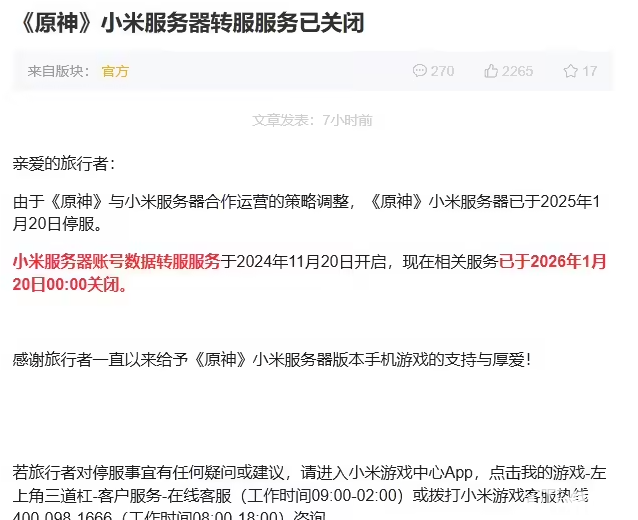Click the like count 2265
This screenshot has height=520, width=638.
click(x=517, y=71)
